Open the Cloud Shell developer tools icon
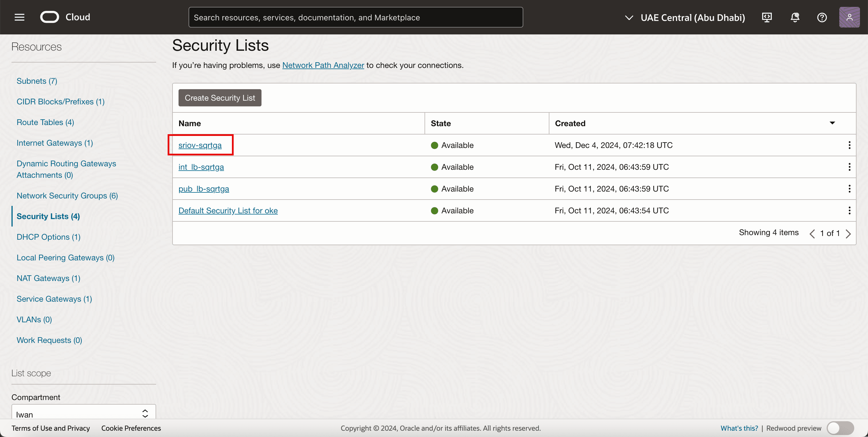The width and height of the screenshot is (868, 437). pos(767,17)
